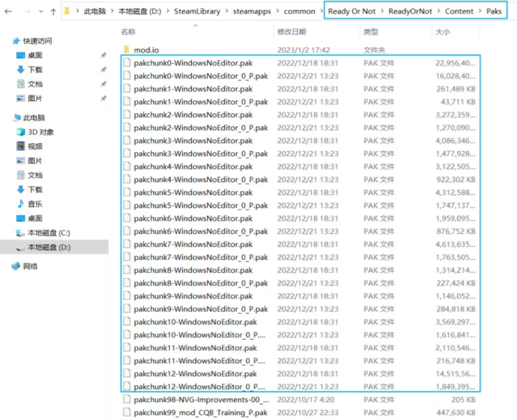Sort by 名称 column header
This screenshot has width=517, height=420.
coord(128,31)
